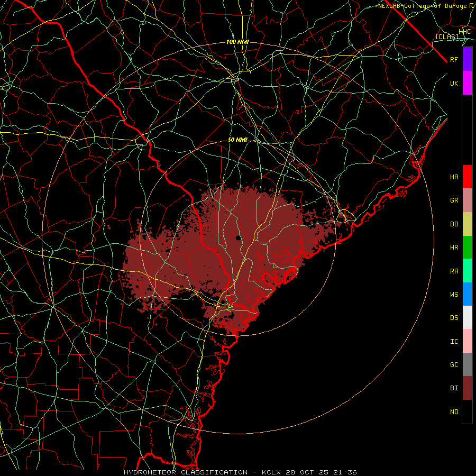Click the ND legend label
Image resolution: width=476 pixels, height=476 pixels.
[x=454, y=412]
